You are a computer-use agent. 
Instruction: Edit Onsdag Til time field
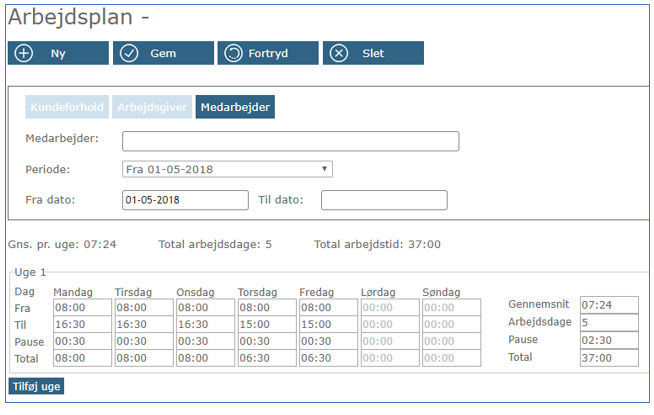click(x=206, y=324)
